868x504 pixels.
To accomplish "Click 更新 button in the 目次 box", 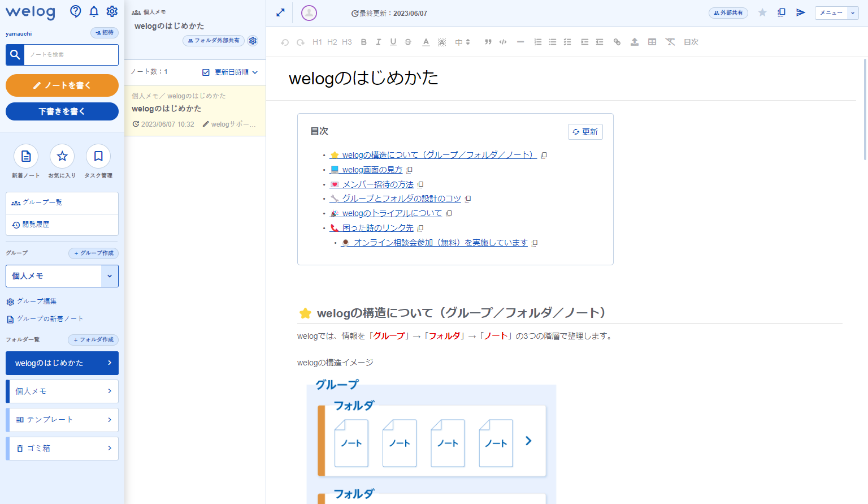I will (x=585, y=132).
